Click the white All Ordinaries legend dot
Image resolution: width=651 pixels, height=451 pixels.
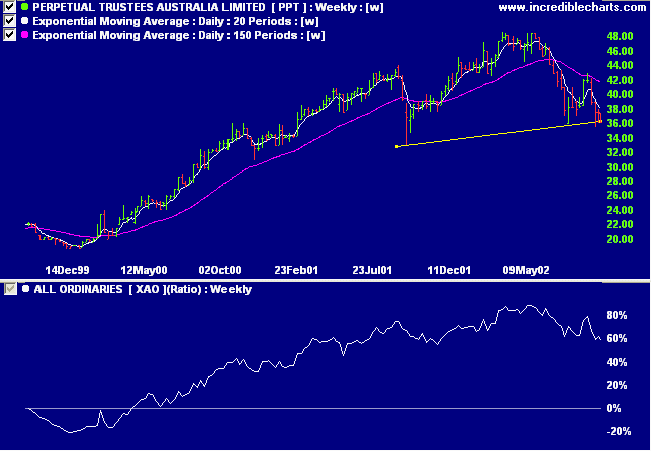tap(26, 289)
